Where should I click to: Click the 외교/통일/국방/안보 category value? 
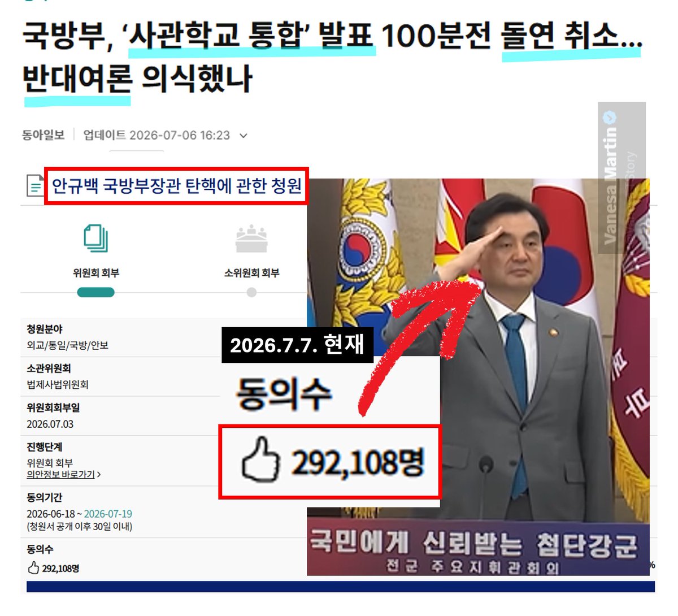(67, 345)
